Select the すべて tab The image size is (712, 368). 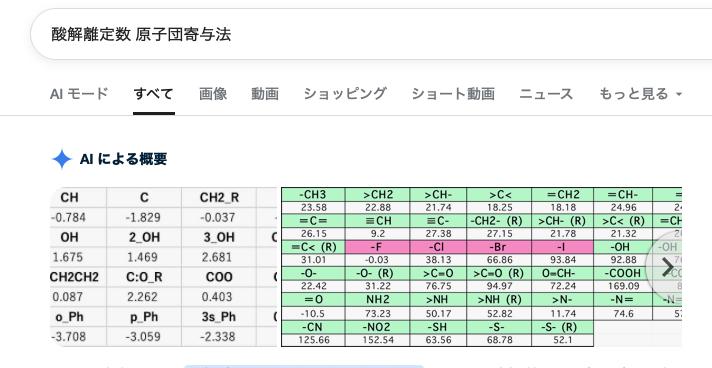(153, 94)
